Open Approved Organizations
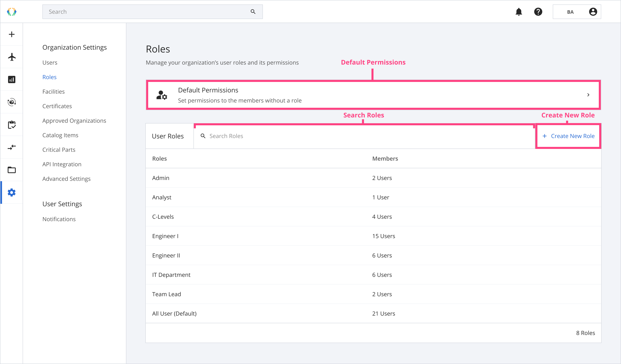 74,121
